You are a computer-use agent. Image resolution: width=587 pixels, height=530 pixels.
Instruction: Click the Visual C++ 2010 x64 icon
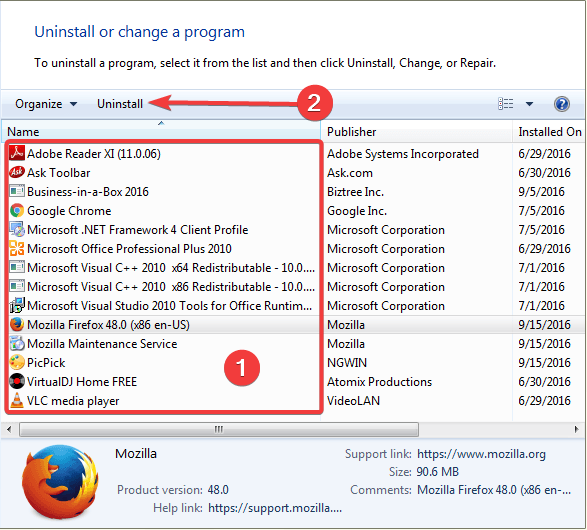17,267
